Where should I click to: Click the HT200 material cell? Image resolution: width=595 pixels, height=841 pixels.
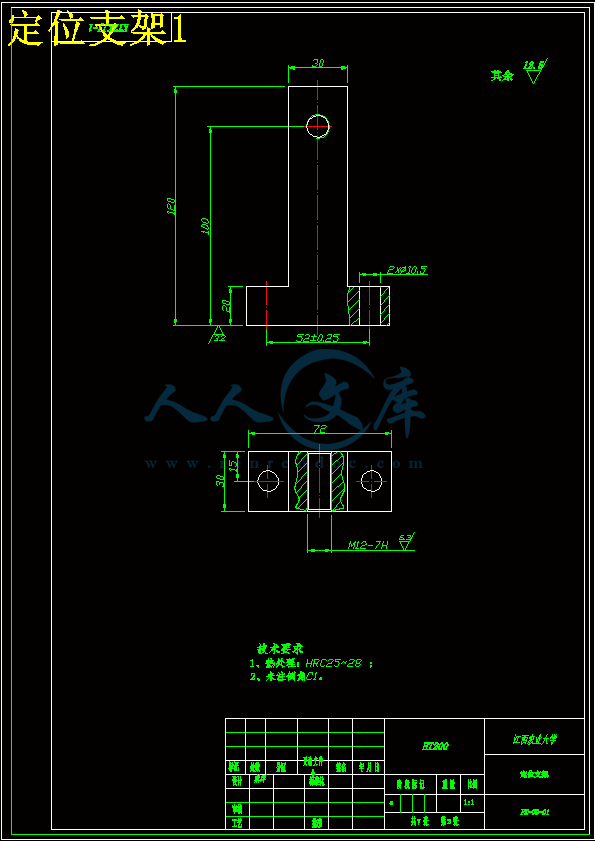pyautogui.click(x=435, y=746)
